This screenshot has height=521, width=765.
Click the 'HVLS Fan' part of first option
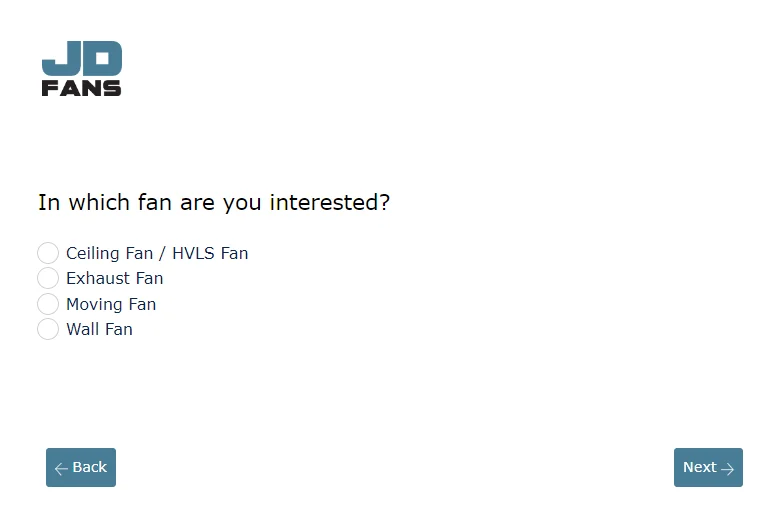(x=210, y=254)
